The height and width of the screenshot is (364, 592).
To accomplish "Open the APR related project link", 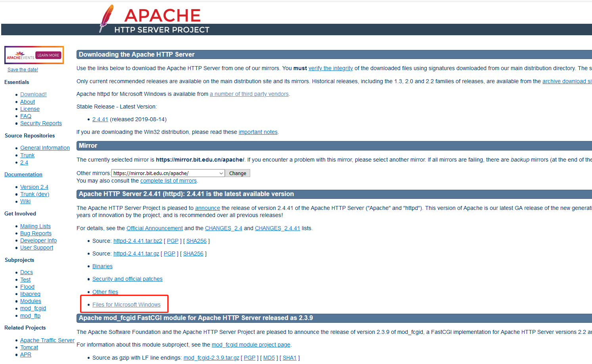I will click(x=26, y=354).
